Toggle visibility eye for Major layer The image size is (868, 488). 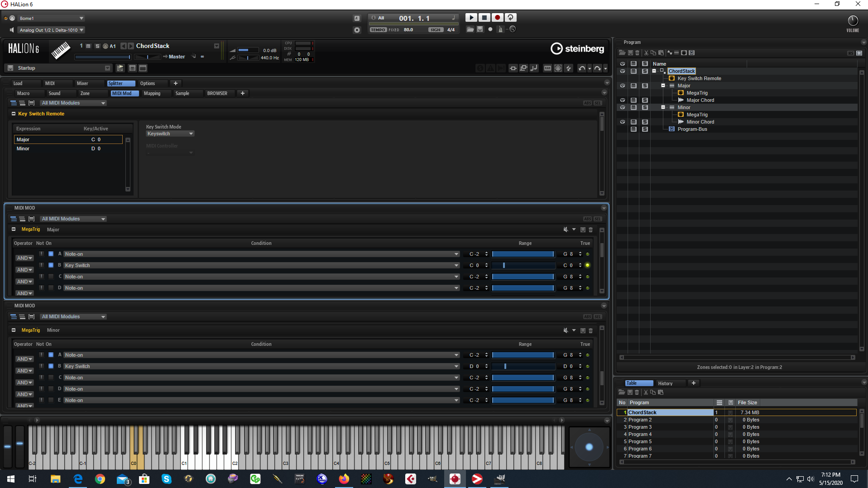click(x=623, y=86)
